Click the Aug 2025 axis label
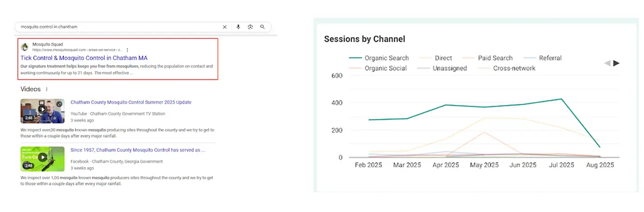Image resolution: width=644 pixels, height=212 pixels. [x=600, y=165]
